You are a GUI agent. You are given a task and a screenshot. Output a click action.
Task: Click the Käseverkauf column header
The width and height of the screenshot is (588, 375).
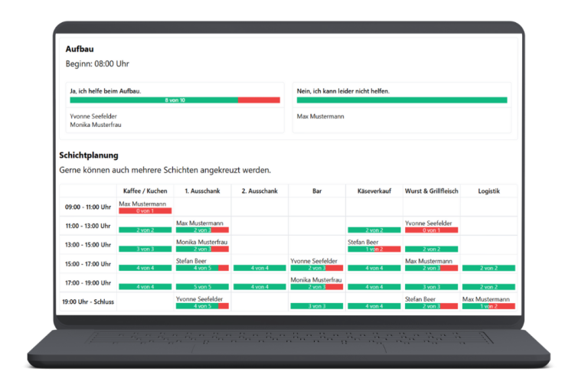374,191
